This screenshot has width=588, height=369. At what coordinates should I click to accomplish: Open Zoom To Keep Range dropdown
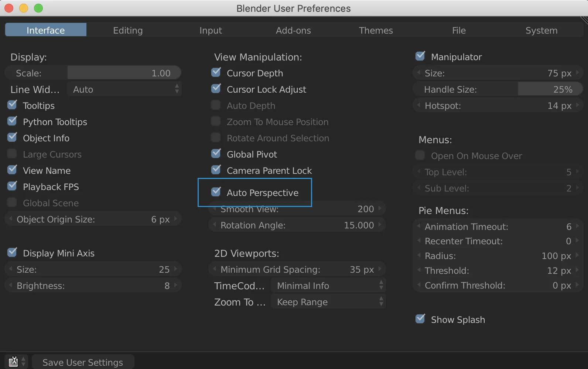[328, 301]
